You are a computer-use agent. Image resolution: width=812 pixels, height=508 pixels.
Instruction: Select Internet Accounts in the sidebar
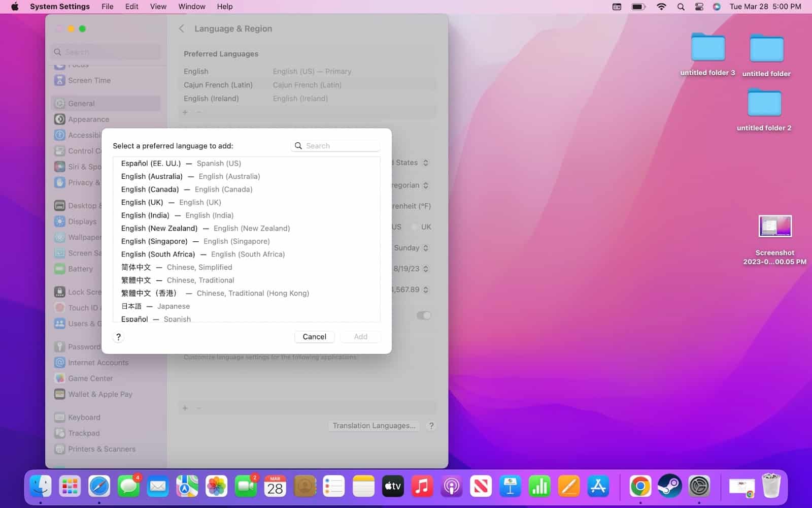click(98, 362)
